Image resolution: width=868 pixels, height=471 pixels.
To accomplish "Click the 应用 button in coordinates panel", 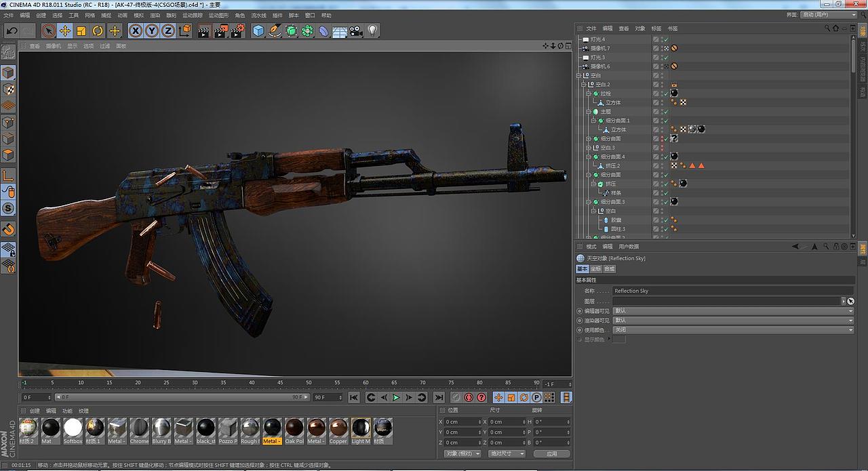I will (x=553, y=453).
